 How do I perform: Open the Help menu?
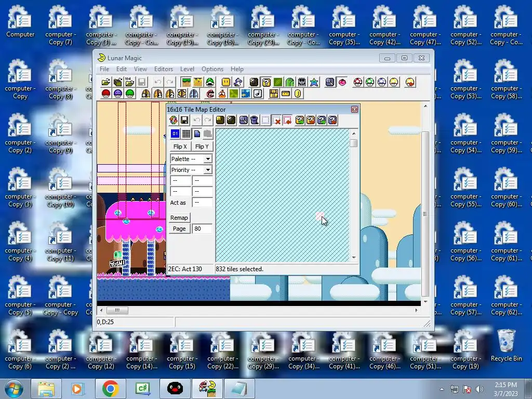pos(237,69)
